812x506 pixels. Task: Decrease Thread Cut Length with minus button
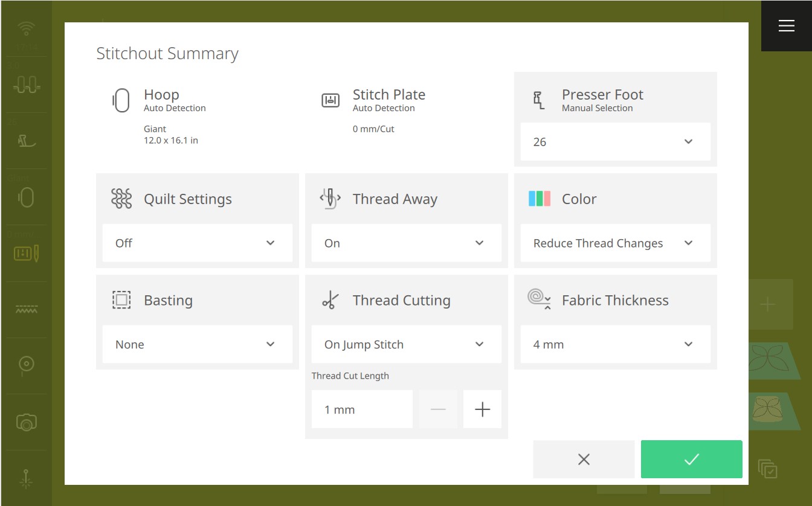point(438,409)
